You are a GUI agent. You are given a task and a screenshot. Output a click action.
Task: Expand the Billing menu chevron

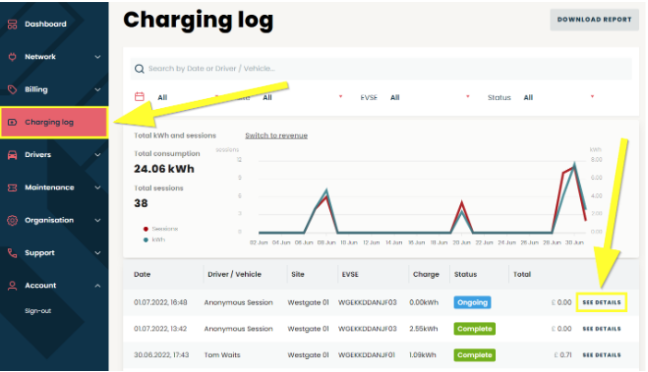(x=98, y=90)
